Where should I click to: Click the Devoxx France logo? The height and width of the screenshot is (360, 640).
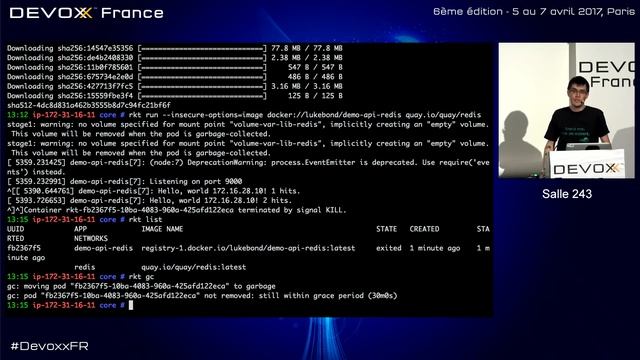point(87,13)
